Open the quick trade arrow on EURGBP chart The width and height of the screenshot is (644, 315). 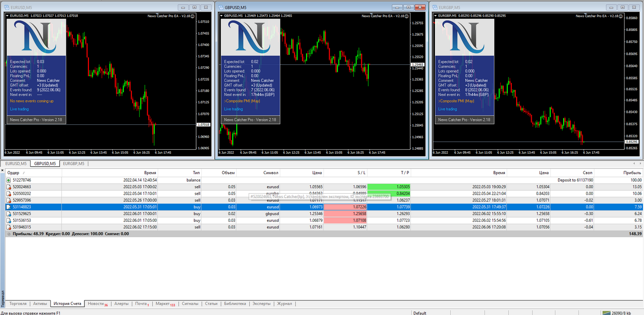pyautogui.click(x=435, y=16)
